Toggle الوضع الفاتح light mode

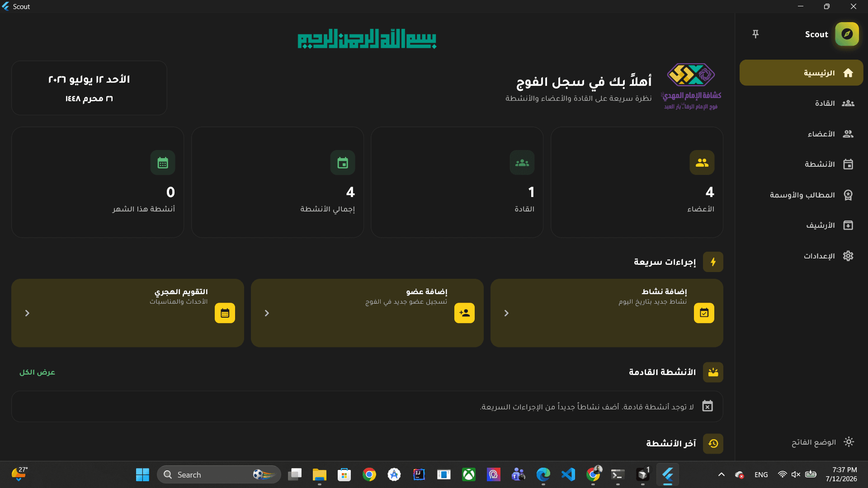coord(822,442)
